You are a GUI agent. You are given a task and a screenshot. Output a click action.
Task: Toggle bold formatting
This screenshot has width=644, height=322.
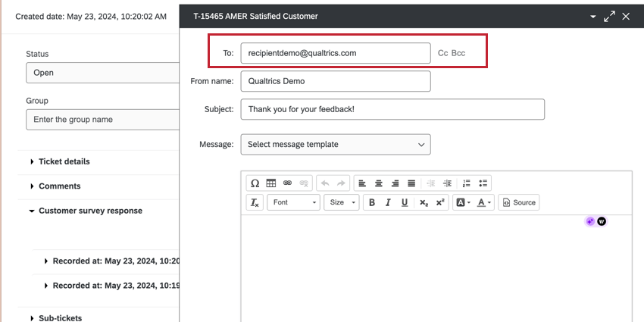pos(372,202)
